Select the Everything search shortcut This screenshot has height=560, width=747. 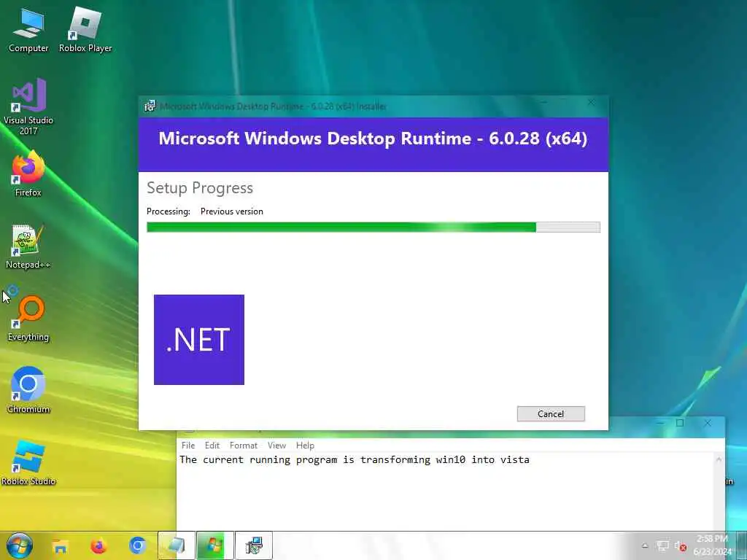pyautogui.click(x=28, y=318)
